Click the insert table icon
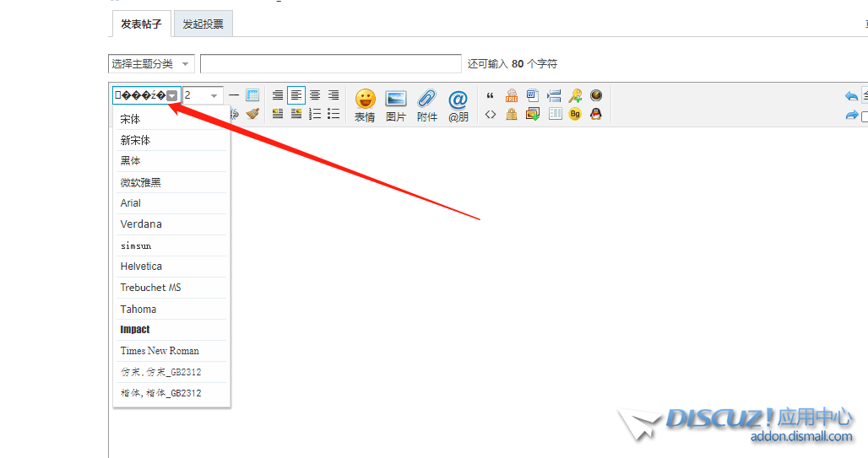The height and width of the screenshot is (458, 868). tap(252, 96)
